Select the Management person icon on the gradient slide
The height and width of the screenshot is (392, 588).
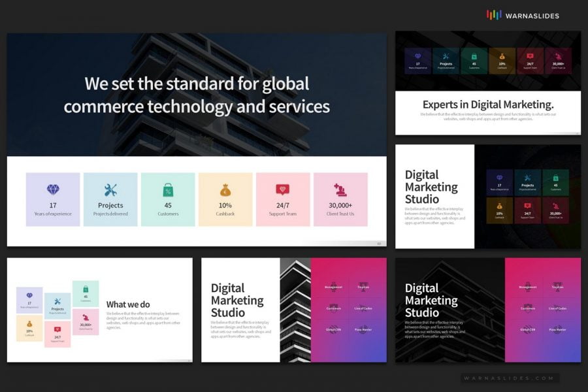pyautogui.click(x=527, y=287)
